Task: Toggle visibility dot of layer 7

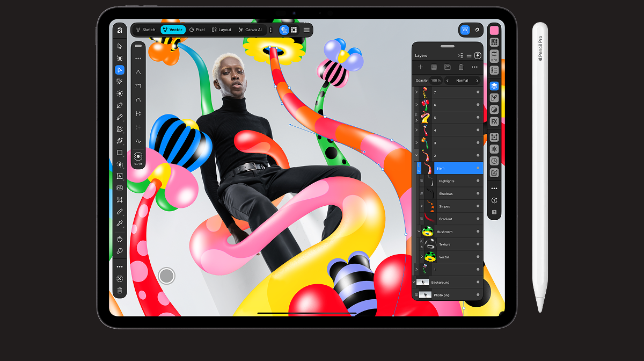Action: point(478,92)
